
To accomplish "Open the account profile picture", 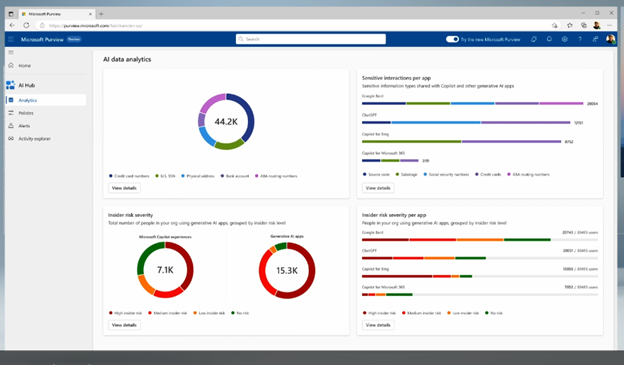I will 610,39.
